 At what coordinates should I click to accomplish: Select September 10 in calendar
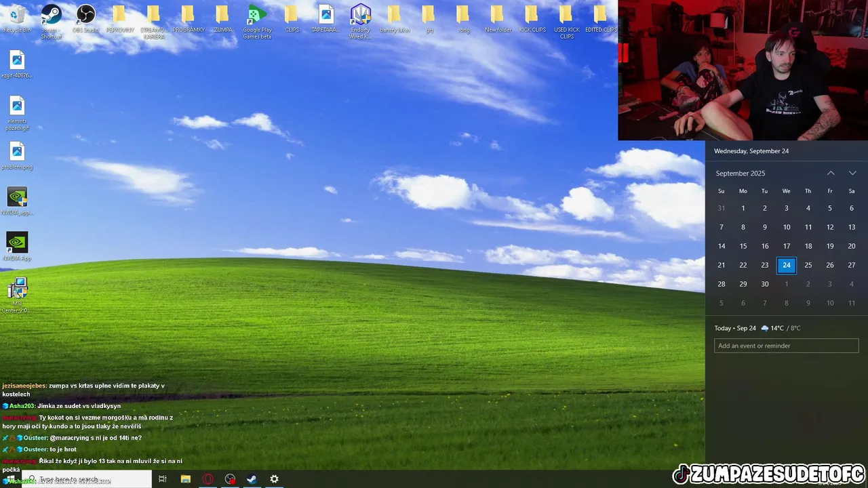(x=787, y=227)
